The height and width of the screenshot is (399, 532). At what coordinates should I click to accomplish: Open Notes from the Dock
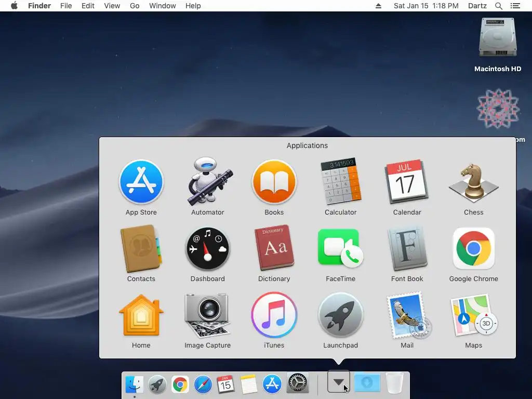click(x=249, y=385)
